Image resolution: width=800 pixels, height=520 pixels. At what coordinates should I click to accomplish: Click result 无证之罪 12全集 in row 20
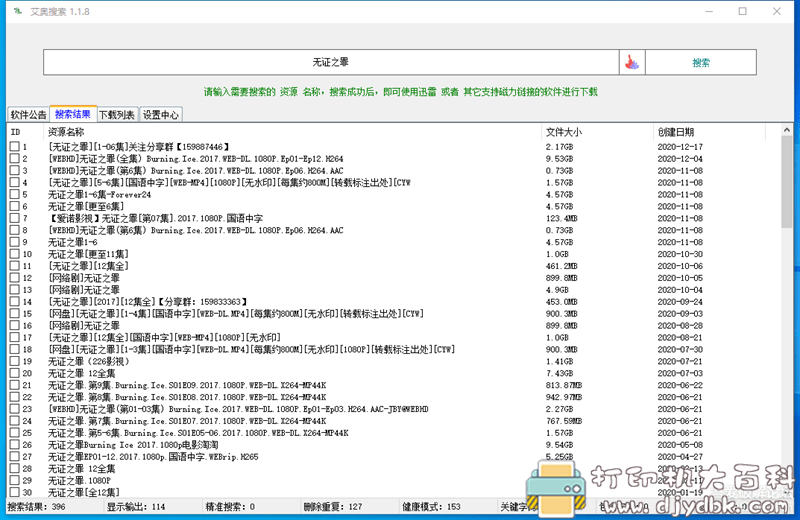point(82,373)
